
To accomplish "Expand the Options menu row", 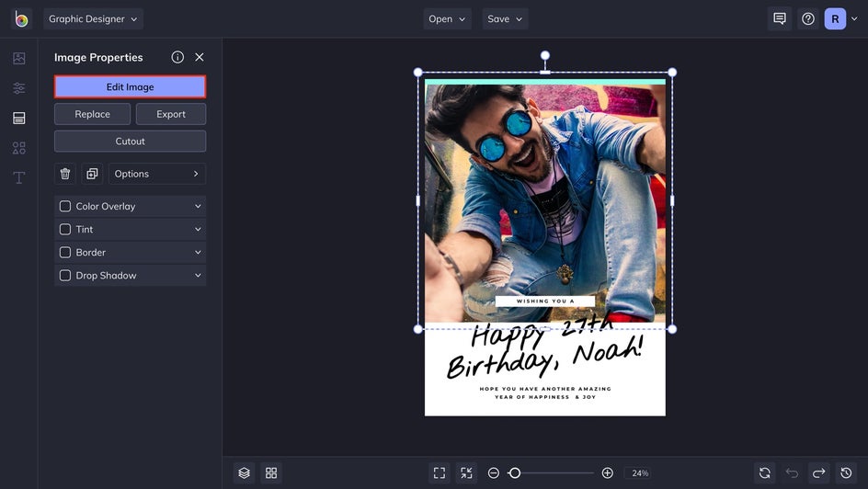I will (156, 174).
